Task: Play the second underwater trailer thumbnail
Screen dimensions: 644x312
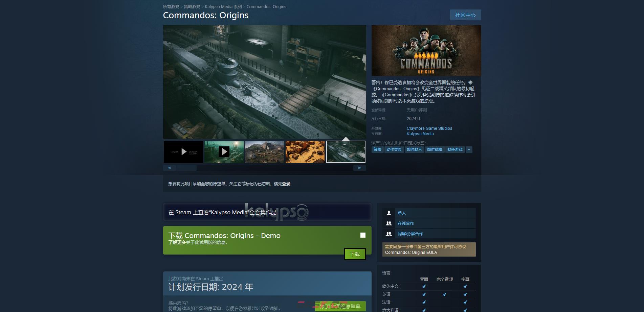Action: click(x=224, y=152)
